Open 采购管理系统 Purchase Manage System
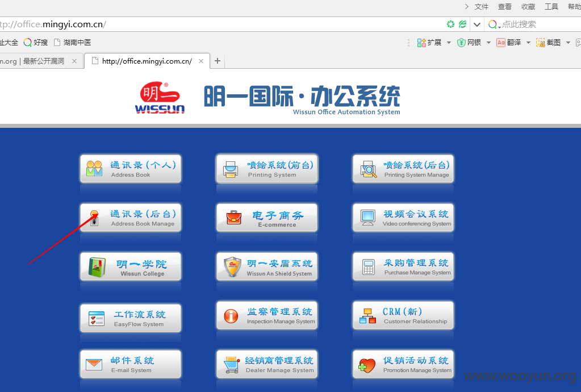 point(403,267)
